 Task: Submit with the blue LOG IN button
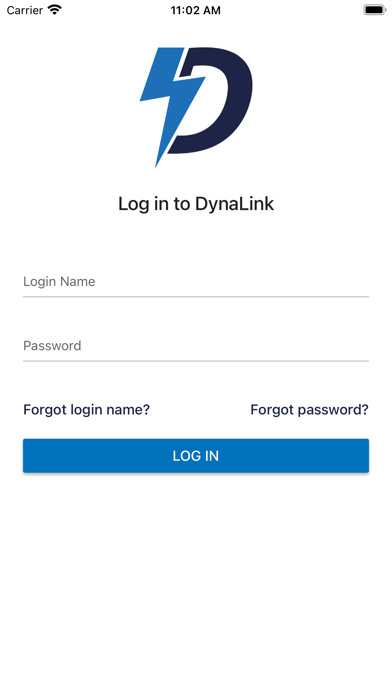196,456
